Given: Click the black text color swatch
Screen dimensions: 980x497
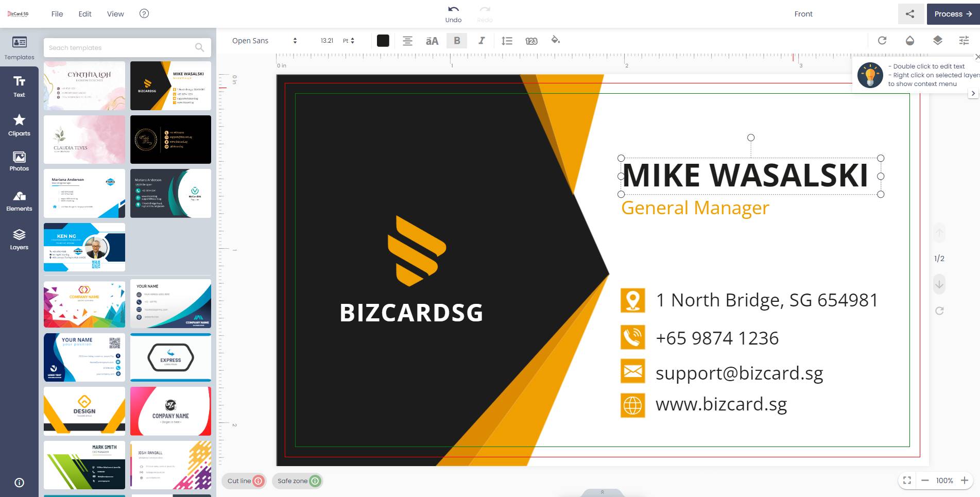Looking at the screenshot, I should click(383, 41).
